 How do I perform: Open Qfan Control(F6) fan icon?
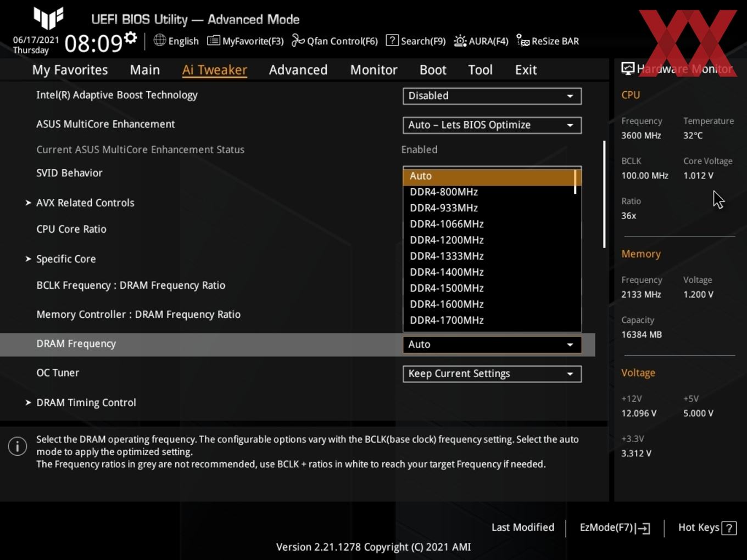click(298, 41)
